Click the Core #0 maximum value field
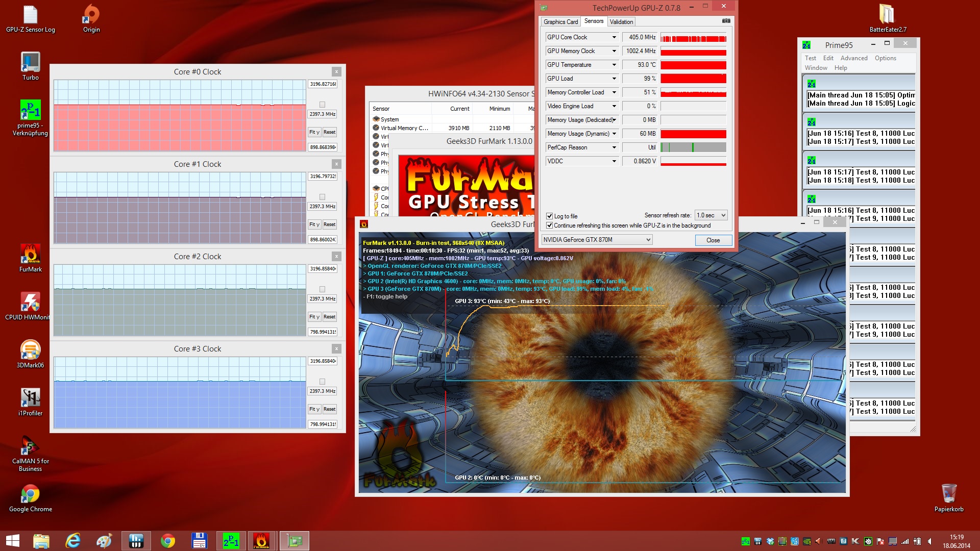This screenshot has width=980, height=551. coord(323,84)
